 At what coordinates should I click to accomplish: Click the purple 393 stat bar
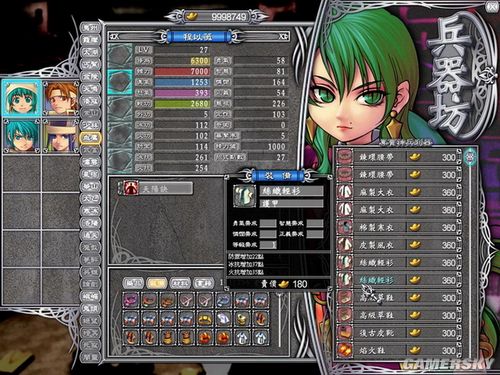click(182, 93)
